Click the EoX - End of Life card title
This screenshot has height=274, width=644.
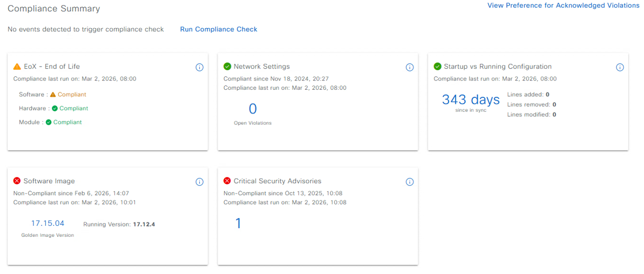click(52, 66)
